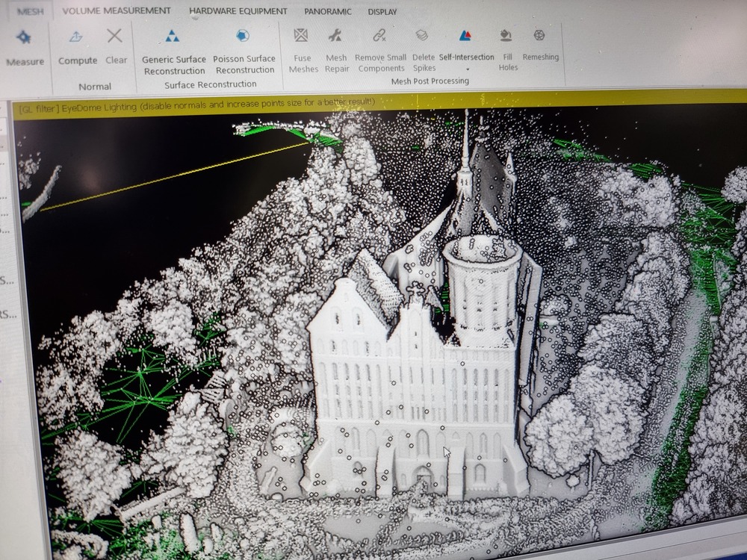This screenshot has height=560, width=747.
Task: Launch Poisson Surface Reconstruction
Action: (243, 37)
